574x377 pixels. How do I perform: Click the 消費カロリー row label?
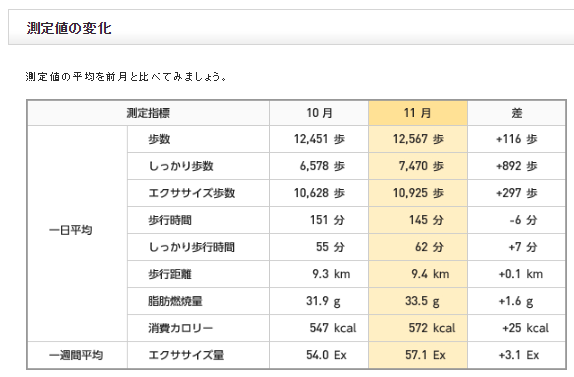tap(180, 328)
